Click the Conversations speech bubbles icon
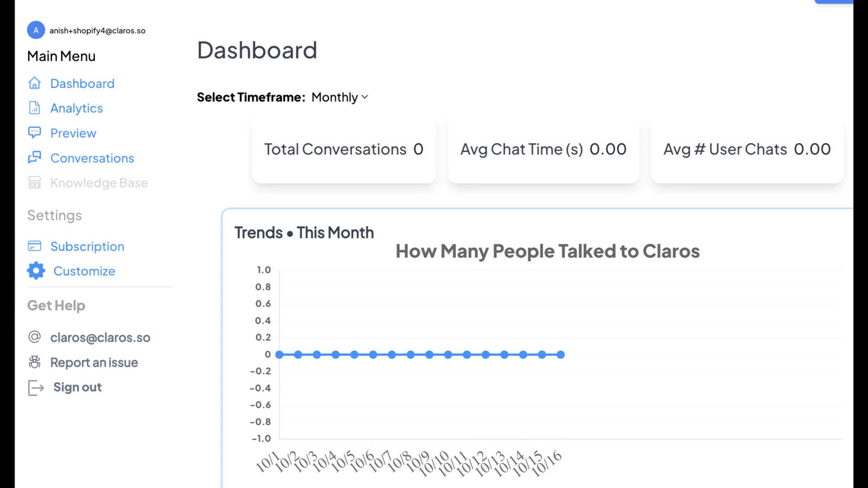This screenshot has height=488, width=868. click(35, 157)
